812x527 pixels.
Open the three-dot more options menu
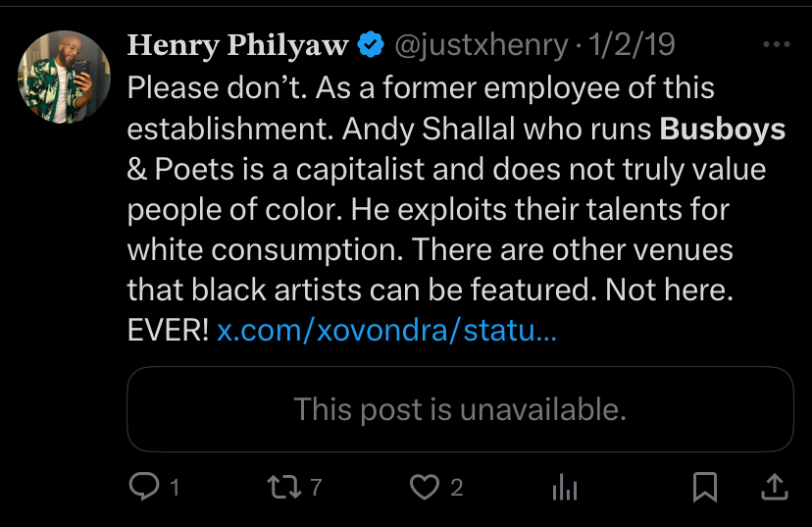(777, 44)
